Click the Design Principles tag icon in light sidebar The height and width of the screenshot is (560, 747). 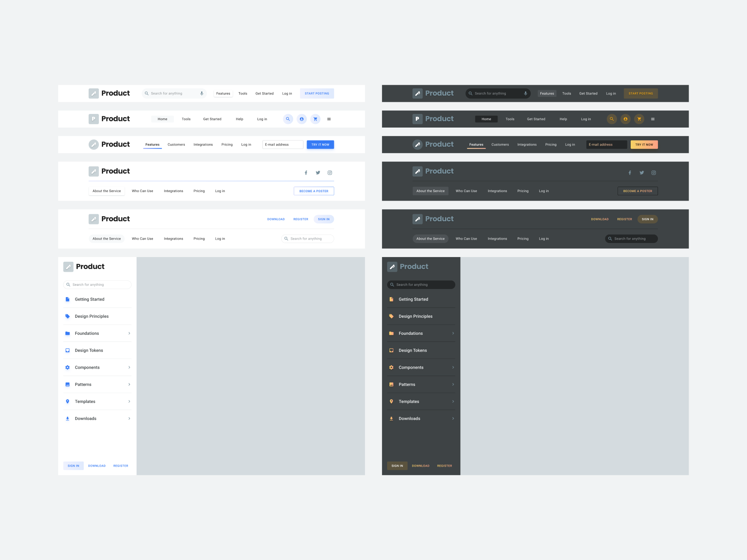click(67, 317)
